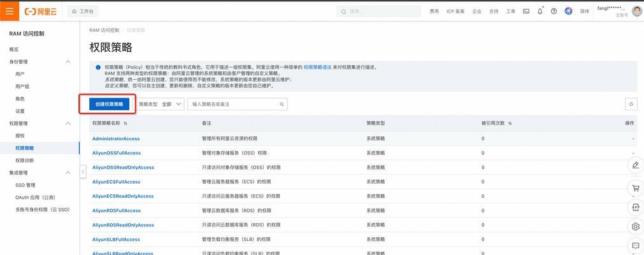Click 系统策略 type in AliyunOSSFullAccess row

click(376, 153)
